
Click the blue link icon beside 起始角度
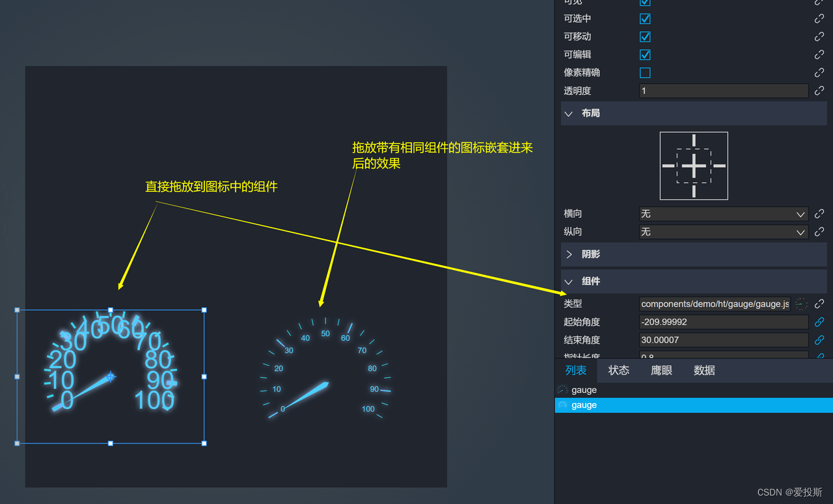[819, 322]
